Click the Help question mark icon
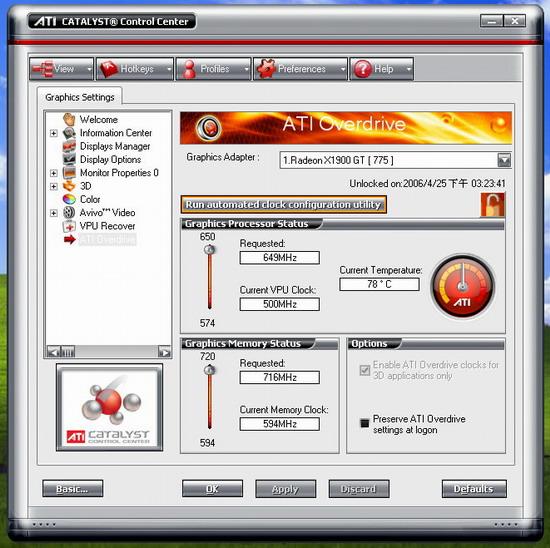Image resolution: width=550 pixels, height=548 pixels. [363, 69]
